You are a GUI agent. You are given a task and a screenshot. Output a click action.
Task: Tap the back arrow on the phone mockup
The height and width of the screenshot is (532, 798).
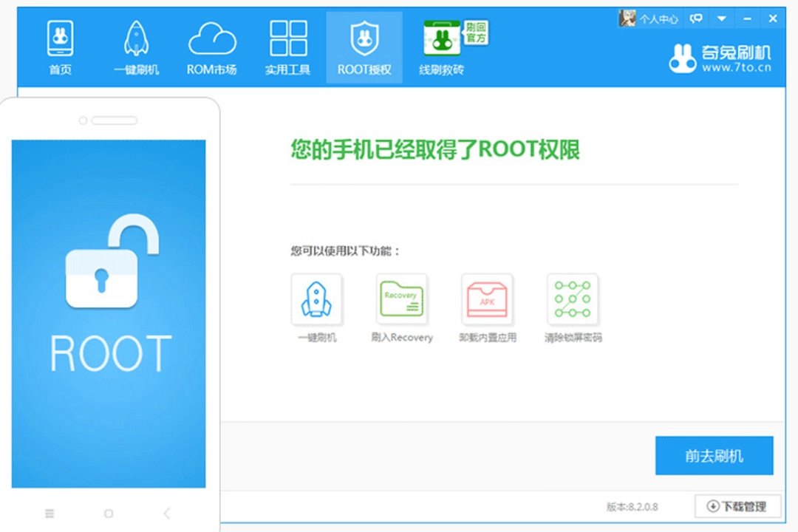(166, 514)
